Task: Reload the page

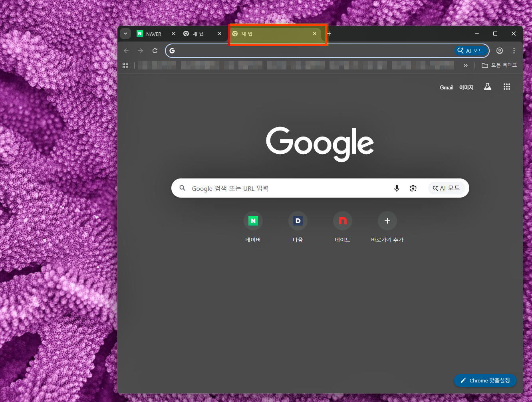Action: click(x=155, y=51)
